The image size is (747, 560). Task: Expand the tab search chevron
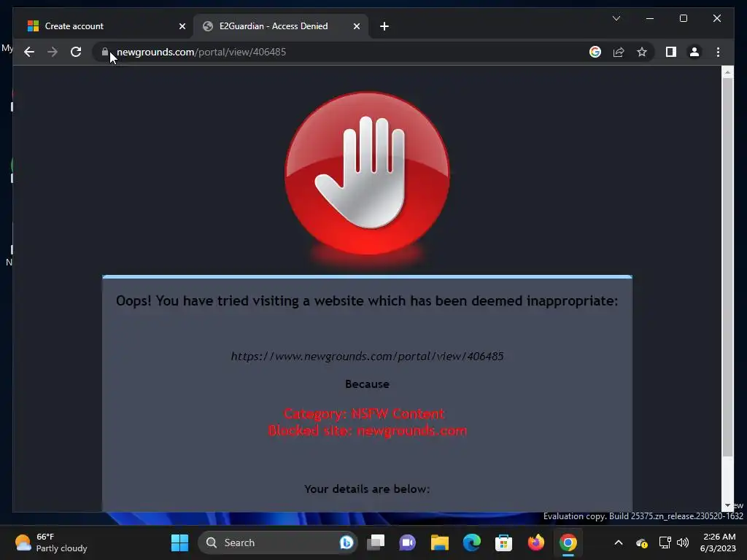(x=616, y=18)
